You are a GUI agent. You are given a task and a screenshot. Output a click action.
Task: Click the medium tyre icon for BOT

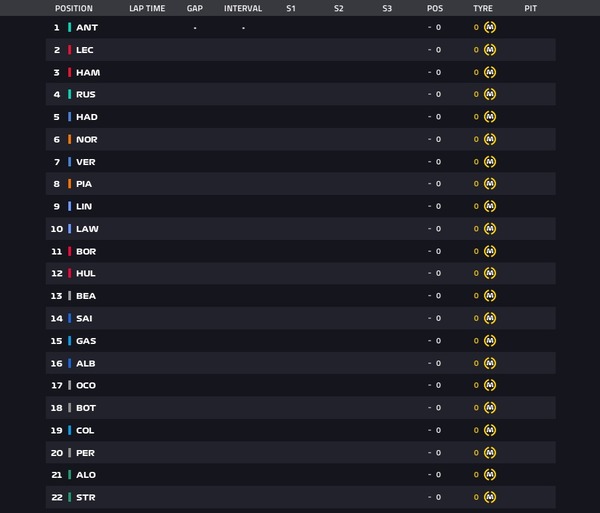click(x=490, y=408)
